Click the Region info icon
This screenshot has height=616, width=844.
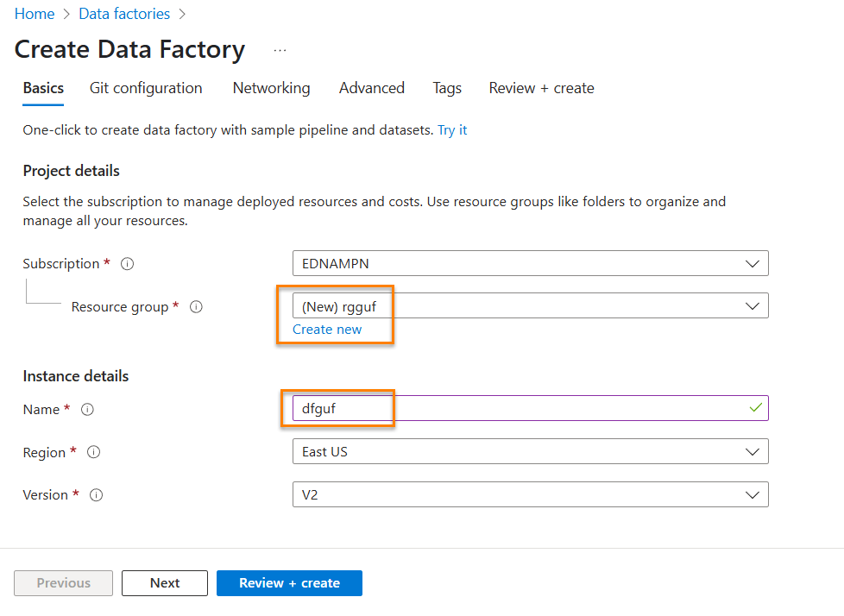(94, 452)
